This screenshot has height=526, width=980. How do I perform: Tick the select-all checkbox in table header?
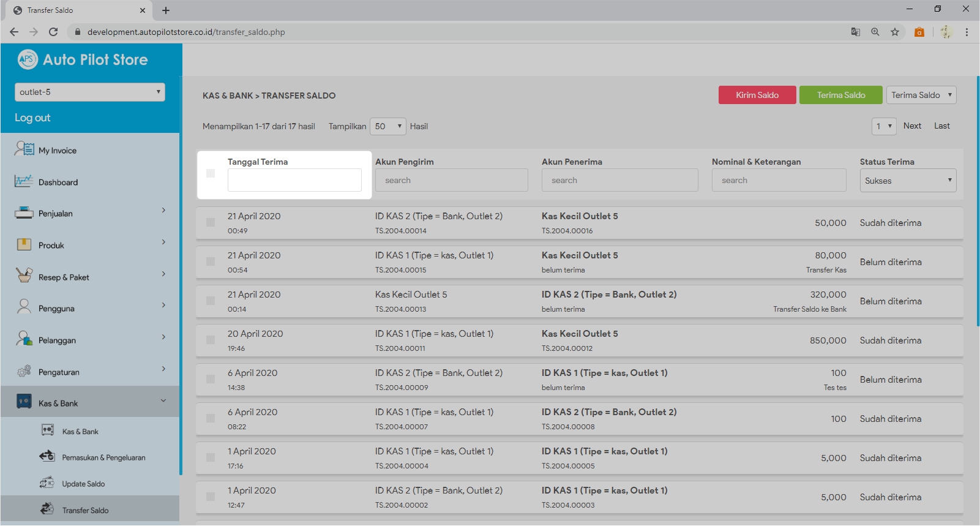click(211, 174)
